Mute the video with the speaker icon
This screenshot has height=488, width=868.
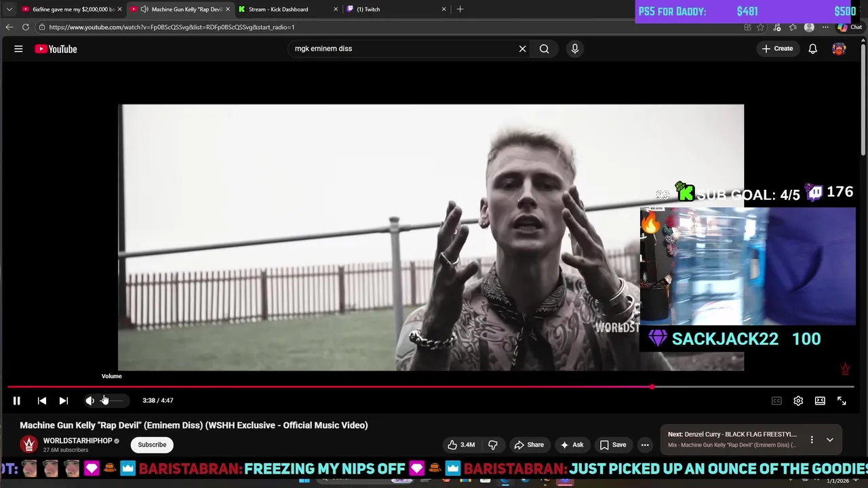(90, 401)
